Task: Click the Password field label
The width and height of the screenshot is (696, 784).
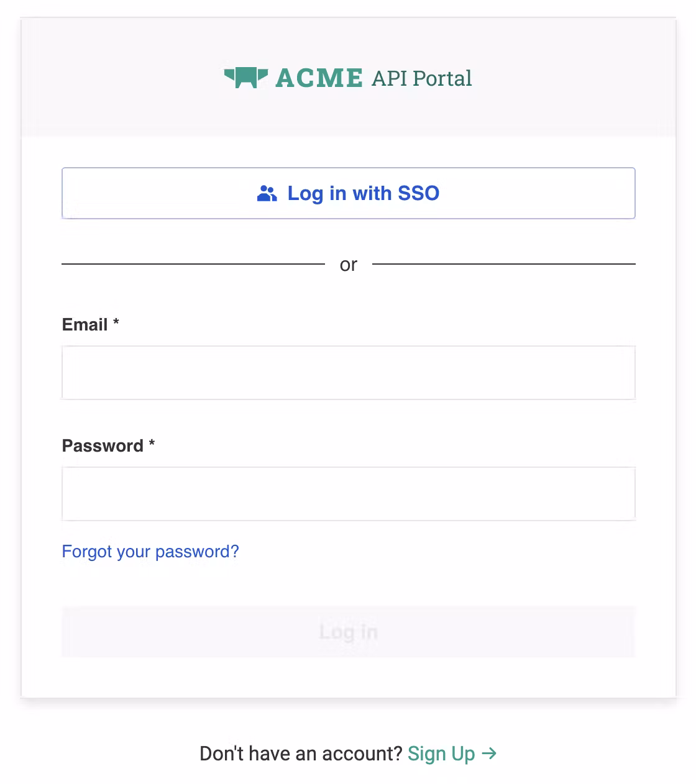Action: tap(103, 446)
